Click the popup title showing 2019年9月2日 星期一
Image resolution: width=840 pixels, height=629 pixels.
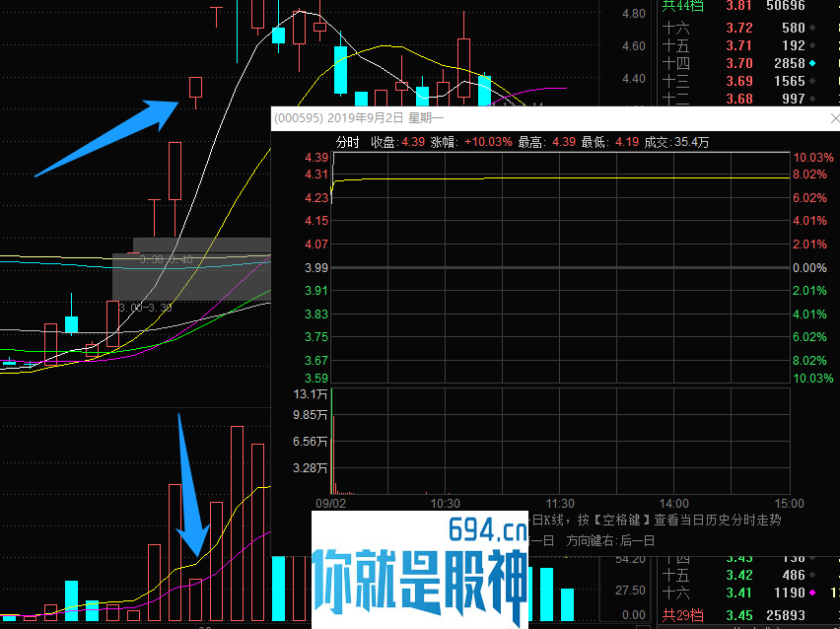[385, 118]
